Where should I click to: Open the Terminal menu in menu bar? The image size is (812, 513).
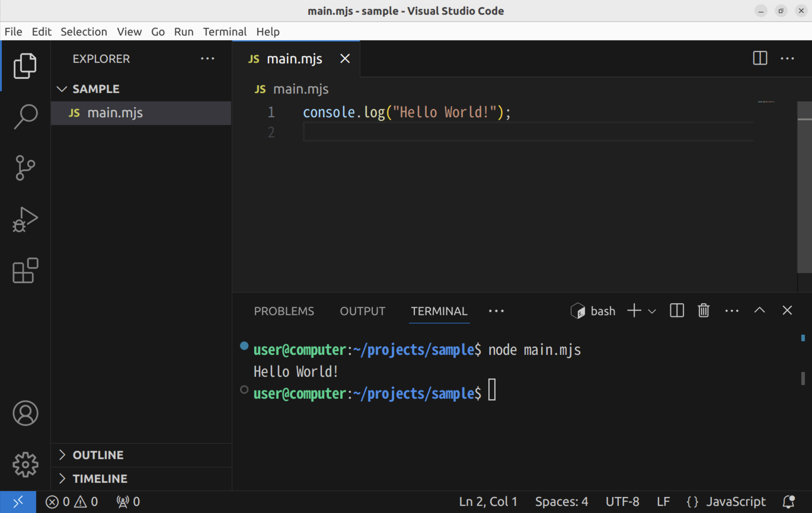[225, 32]
